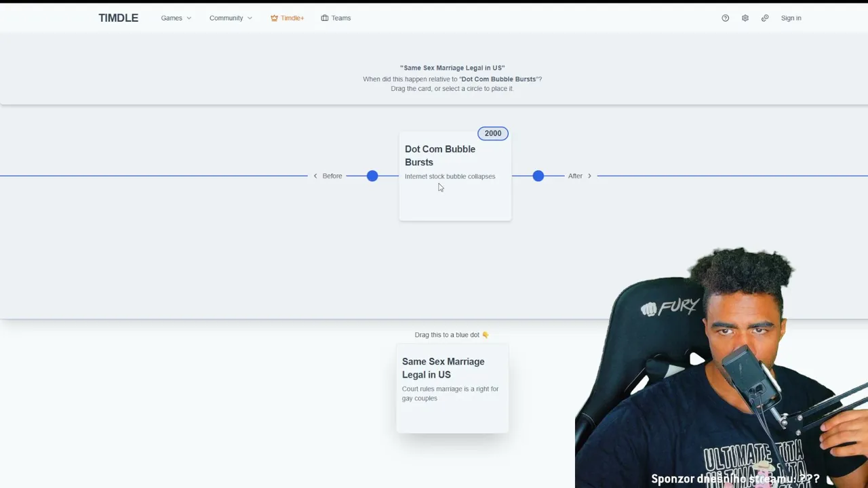
Task: Click the Before label on the timeline
Action: click(328, 176)
